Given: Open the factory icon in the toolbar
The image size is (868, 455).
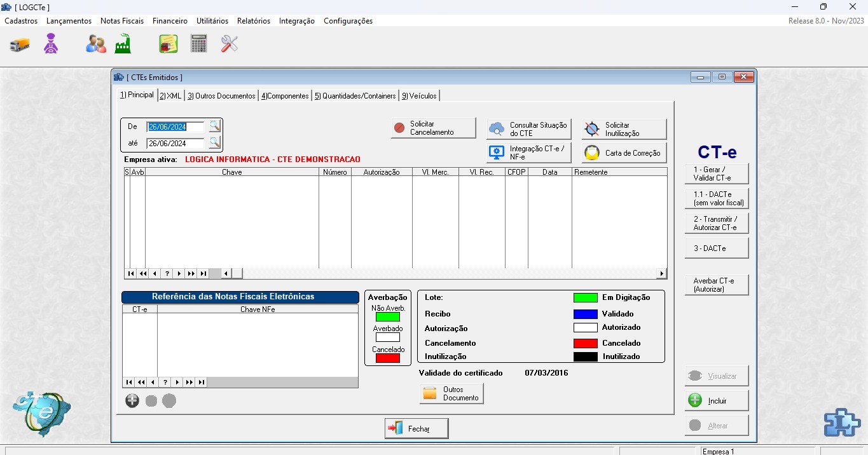Looking at the screenshot, I should pos(123,44).
